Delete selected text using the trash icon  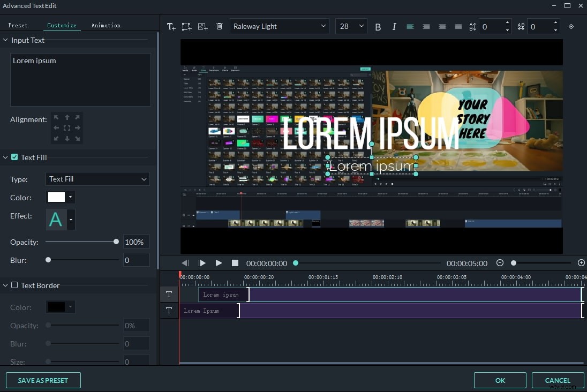(x=219, y=26)
